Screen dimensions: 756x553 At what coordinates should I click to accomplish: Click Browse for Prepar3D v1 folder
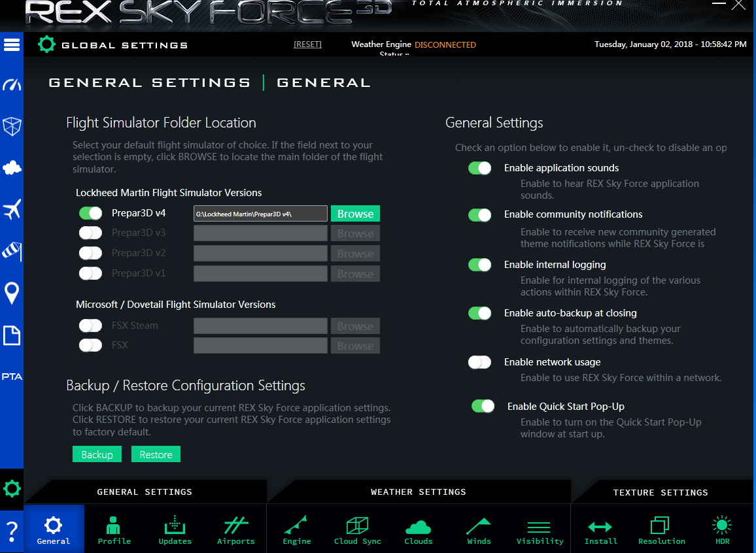pyautogui.click(x=355, y=274)
